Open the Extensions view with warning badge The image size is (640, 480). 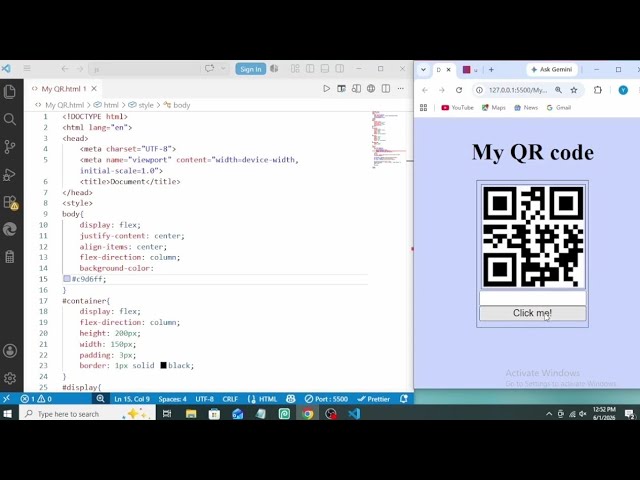click(x=10, y=202)
